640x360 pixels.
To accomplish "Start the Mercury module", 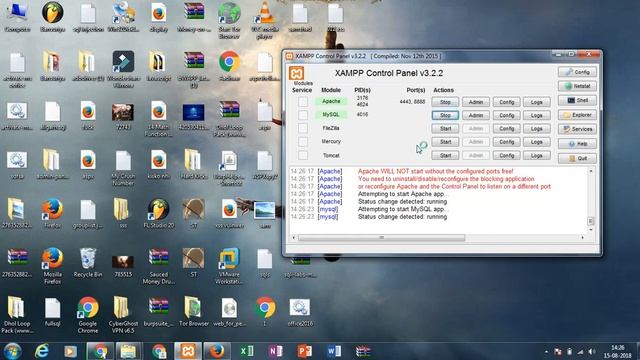I will pyautogui.click(x=445, y=142).
